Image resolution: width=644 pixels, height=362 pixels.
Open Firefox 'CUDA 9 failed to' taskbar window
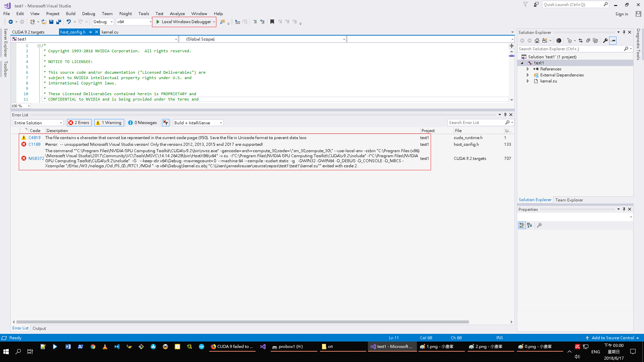(232, 347)
